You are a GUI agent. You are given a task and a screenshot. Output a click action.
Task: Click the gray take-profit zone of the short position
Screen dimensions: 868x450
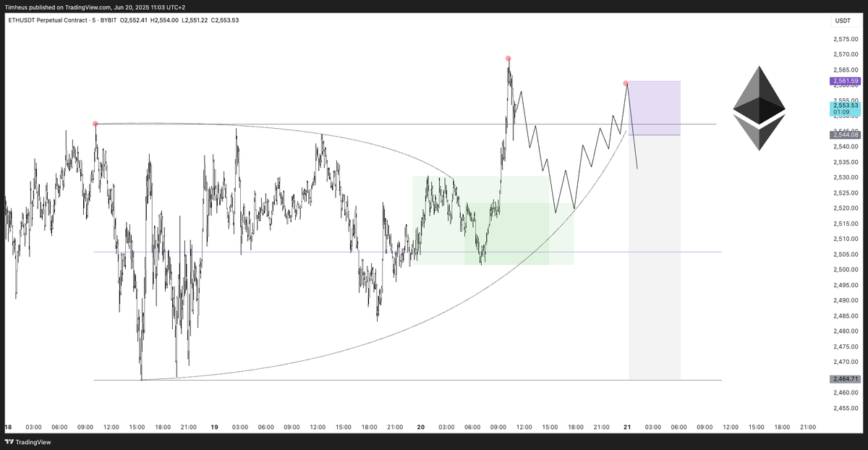pyautogui.click(x=655, y=257)
